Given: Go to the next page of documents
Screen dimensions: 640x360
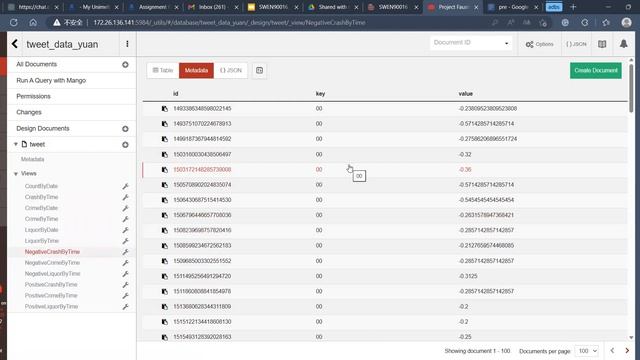Looking at the screenshot, I should click(x=627, y=351).
